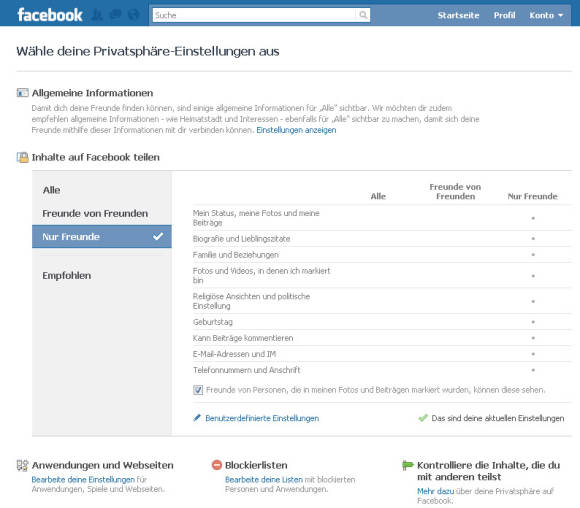
Task: Click the red Blockierlisten icon
Action: (216, 465)
